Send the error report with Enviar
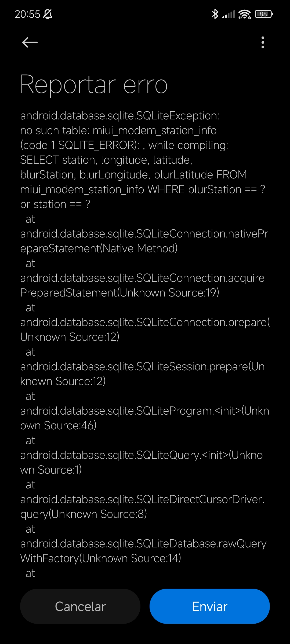The image size is (290, 644). click(x=210, y=606)
